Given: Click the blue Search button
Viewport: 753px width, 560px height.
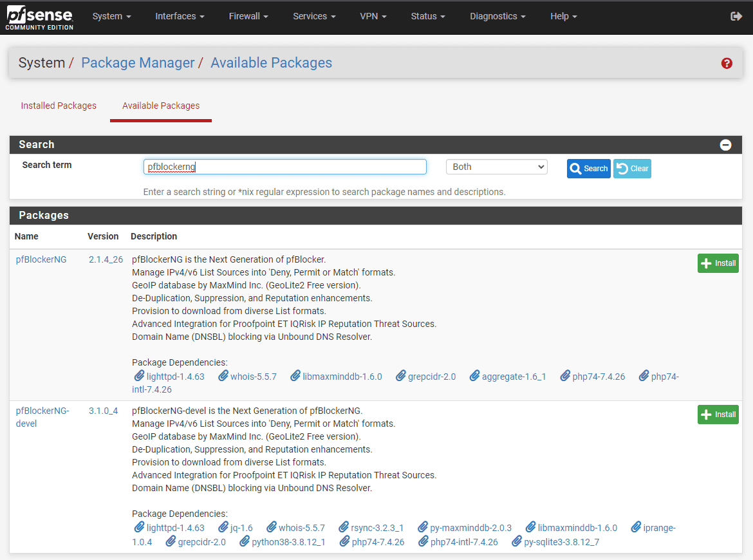Looking at the screenshot, I should pos(588,169).
